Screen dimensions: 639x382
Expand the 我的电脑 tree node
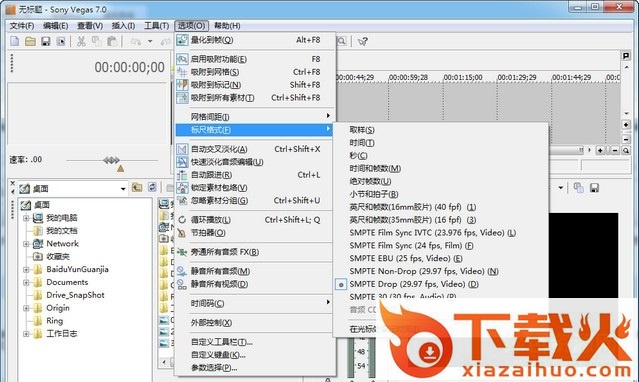26,218
